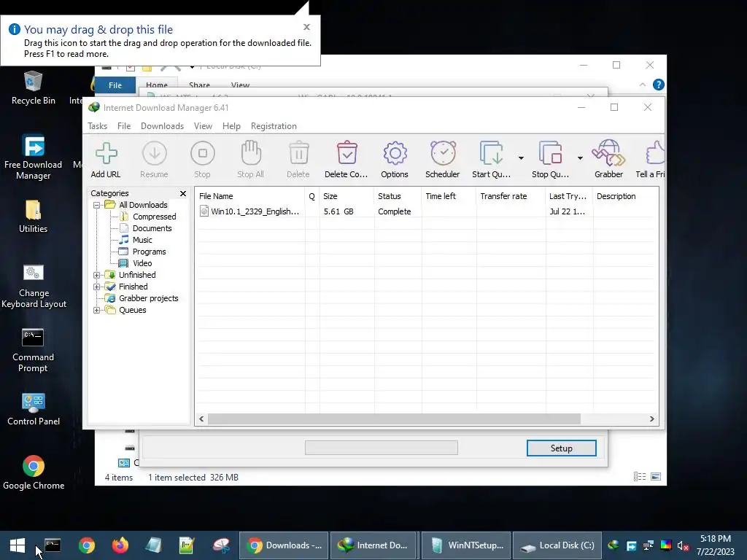Open Recycle Bin desktop icon
This screenshot has height=560, width=747.
pos(34,87)
